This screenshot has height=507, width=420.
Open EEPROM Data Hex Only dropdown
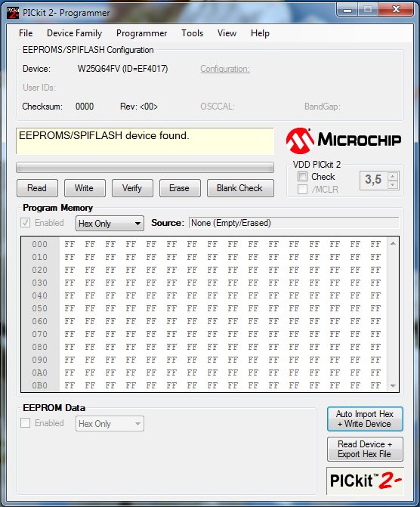[110, 424]
